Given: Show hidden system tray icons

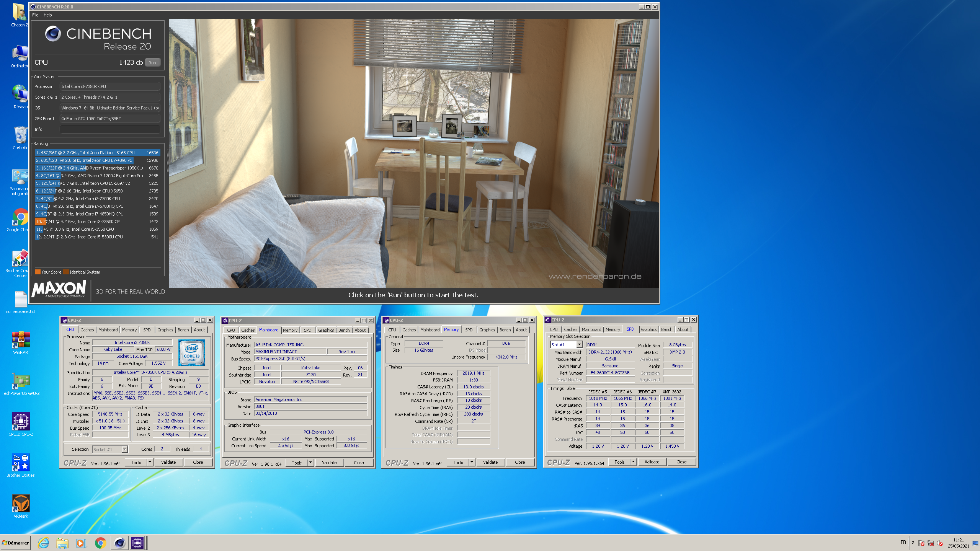Looking at the screenshot, I should pyautogui.click(x=913, y=543).
